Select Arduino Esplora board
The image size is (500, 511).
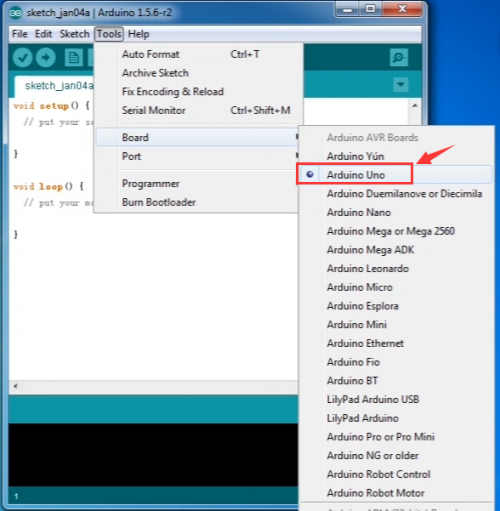(396, 306)
